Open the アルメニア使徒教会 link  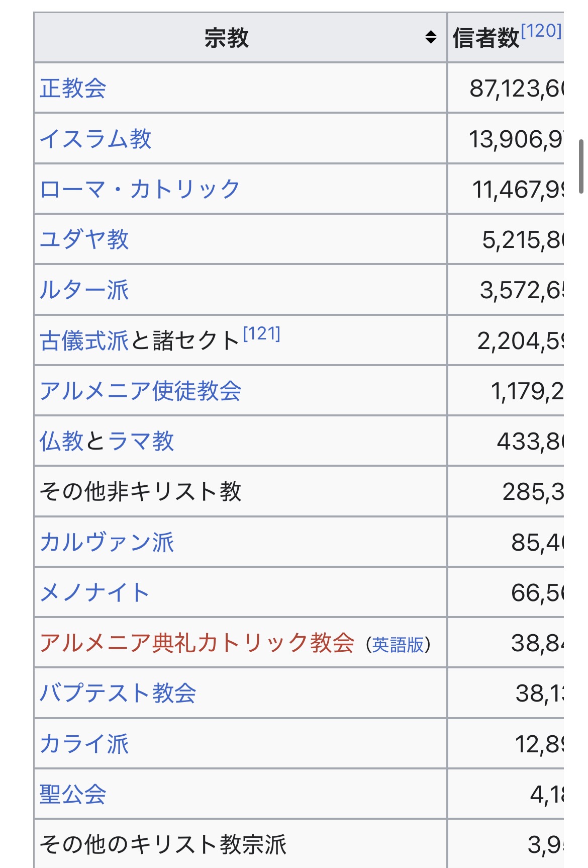pyautogui.click(x=141, y=391)
